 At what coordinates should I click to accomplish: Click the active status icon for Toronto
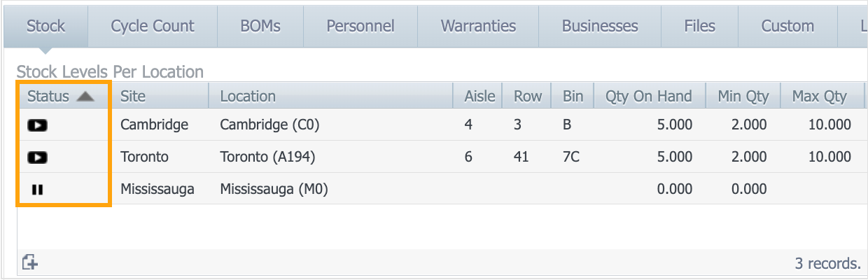coord(37,157)
